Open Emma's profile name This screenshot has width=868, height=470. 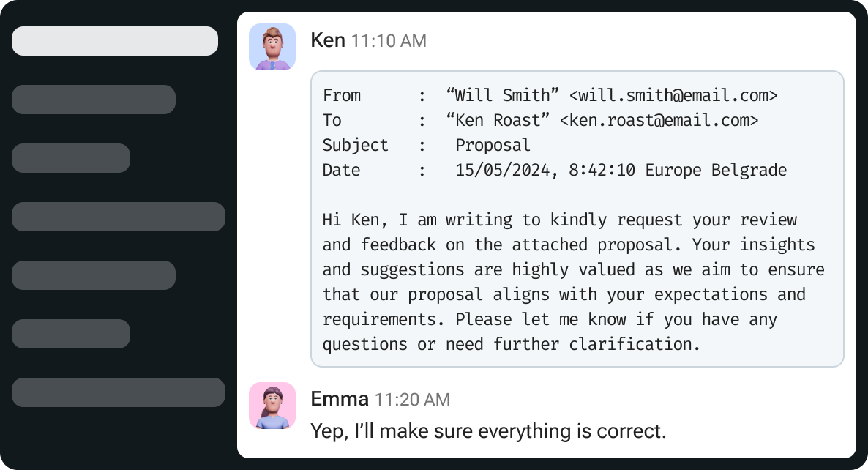pyautogui.click(x=340, y=399)
